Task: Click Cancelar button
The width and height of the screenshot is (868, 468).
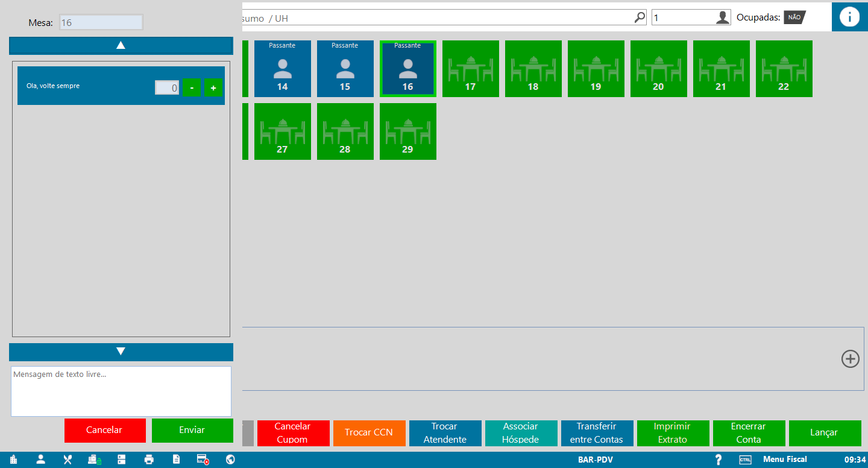Action: pos(105,430)
